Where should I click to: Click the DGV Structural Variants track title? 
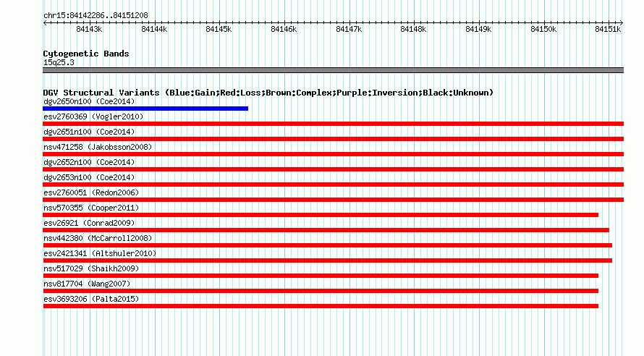268,93
